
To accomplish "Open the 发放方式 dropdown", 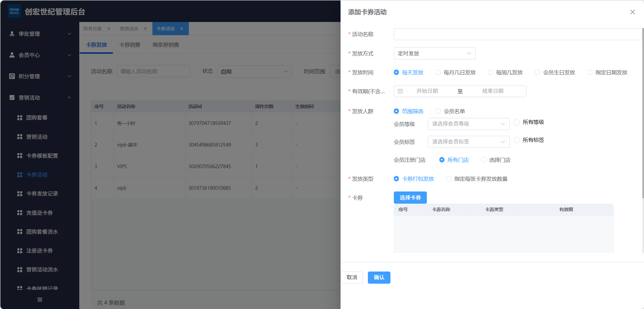I will [x=434, y=53].
